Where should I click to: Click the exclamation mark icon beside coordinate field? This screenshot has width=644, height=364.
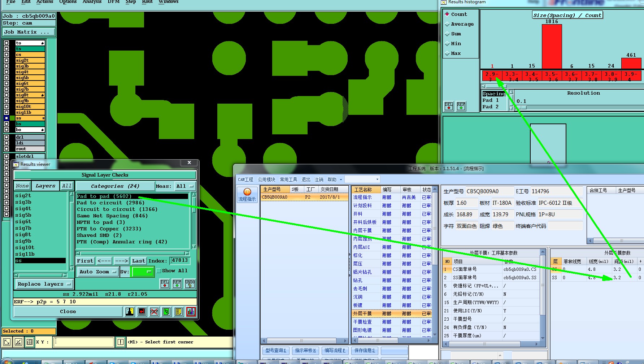coord(121,342)
